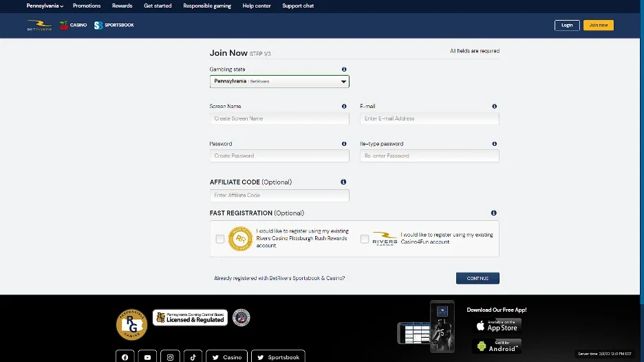Open Twitter Sportsbook account
The width and height of the screenshot is (644, 362).
click(278, 356)
